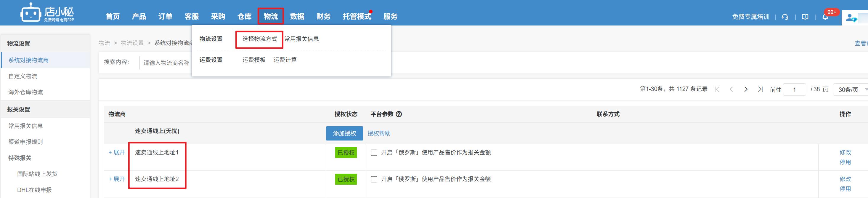Viewport: 868px width, 198px height.
Task: Click the 平台参数 help question icon
Action: pyautogui.click(x=399, y=114)
